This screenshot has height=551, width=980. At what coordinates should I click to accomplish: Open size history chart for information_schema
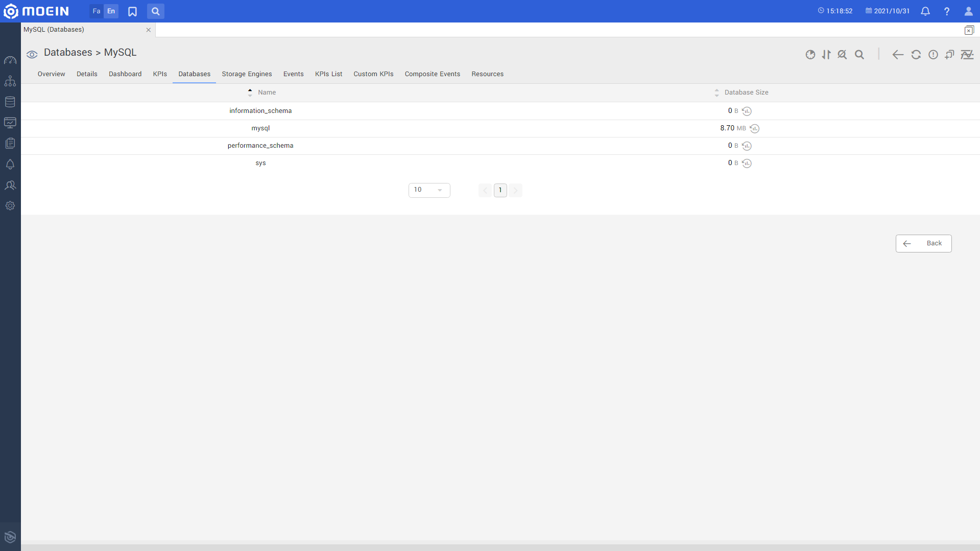tap(747, 111)
